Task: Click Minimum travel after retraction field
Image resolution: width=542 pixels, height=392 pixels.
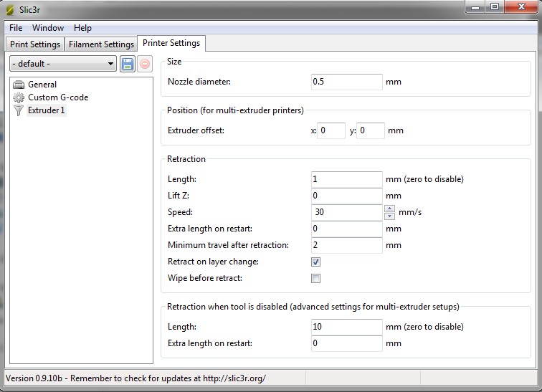Action: pos(347,245)
